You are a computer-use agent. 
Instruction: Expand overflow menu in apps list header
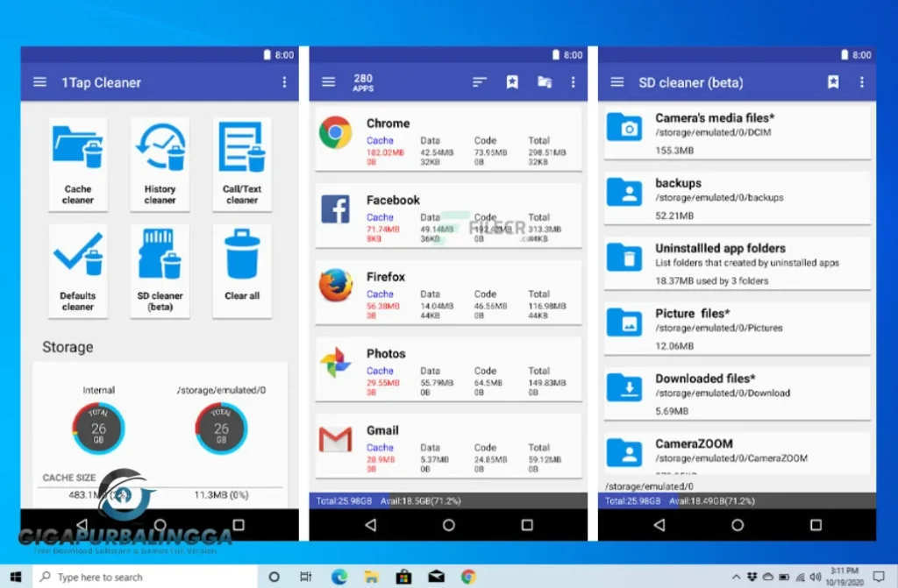(x=574, y=82)
